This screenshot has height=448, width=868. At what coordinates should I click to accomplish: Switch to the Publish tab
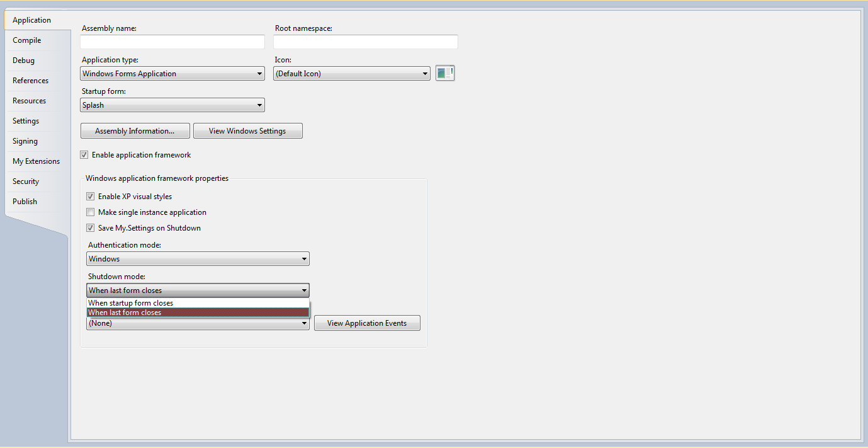[25, 202]
